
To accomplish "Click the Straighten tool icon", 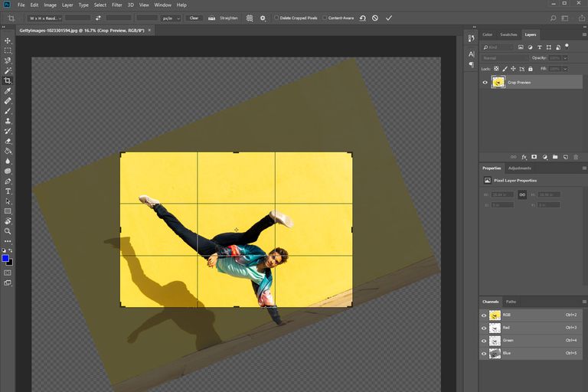I will click(211, 18).
